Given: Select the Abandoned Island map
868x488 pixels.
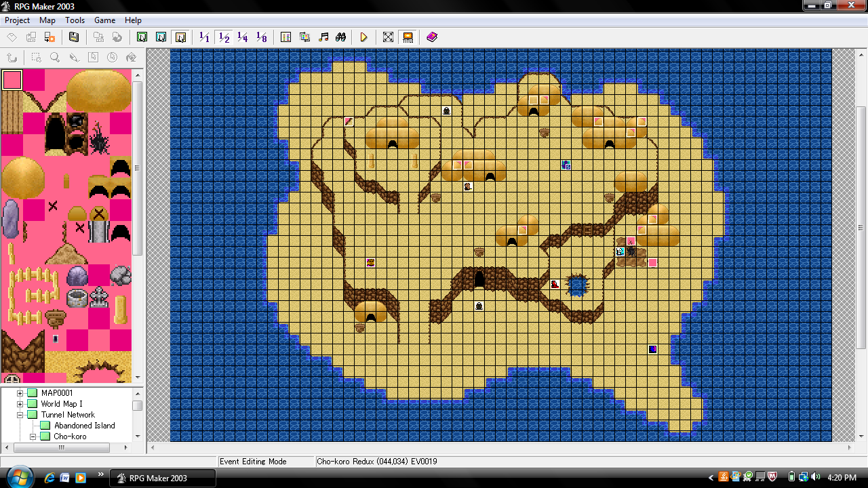Looking at the screenshot, I should (x=85, y=426).
